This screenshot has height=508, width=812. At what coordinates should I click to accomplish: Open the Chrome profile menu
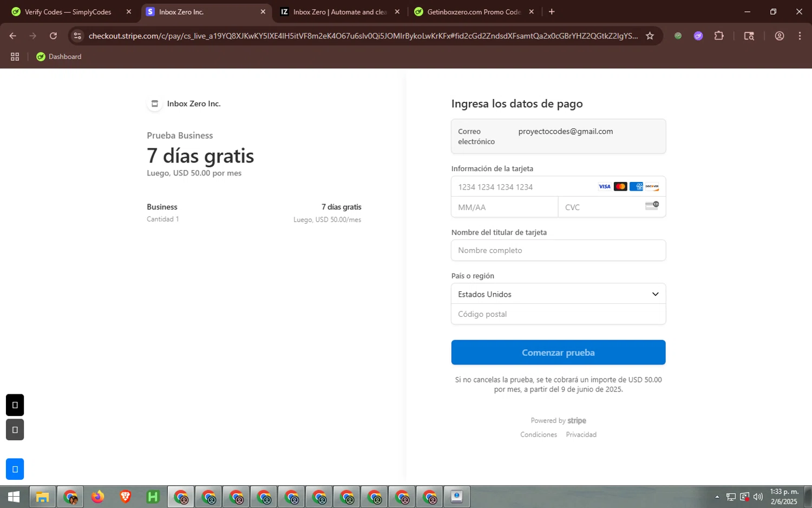[x=780, y=36]
